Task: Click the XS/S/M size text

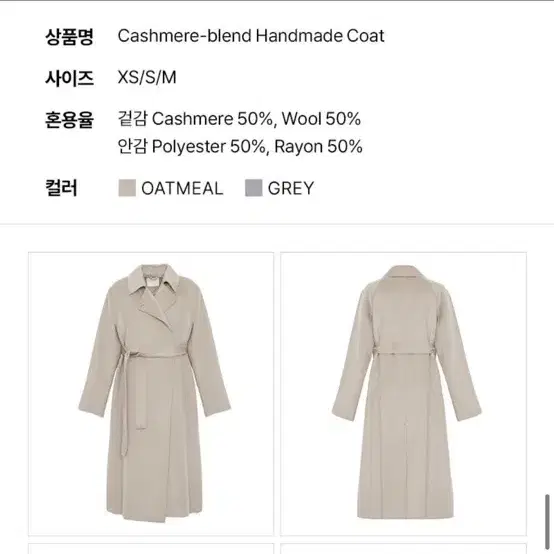Action: coord(147,77)
